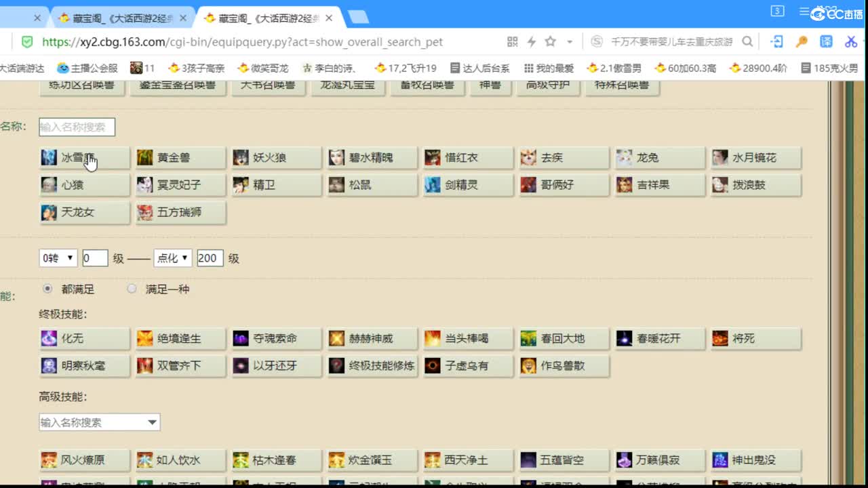Viewport: 868px width, 488px height.
Task: Expand the 高级技能 name search combo box
Action: [100, 422]
